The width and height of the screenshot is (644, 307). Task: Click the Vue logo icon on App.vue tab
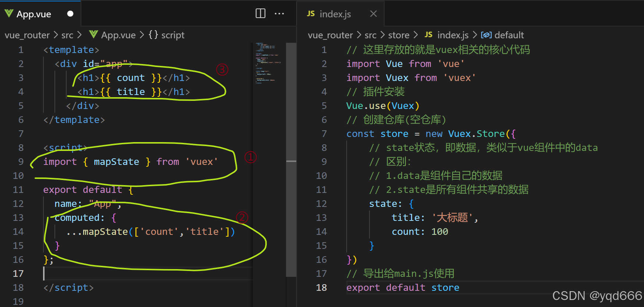pos(9,14)
